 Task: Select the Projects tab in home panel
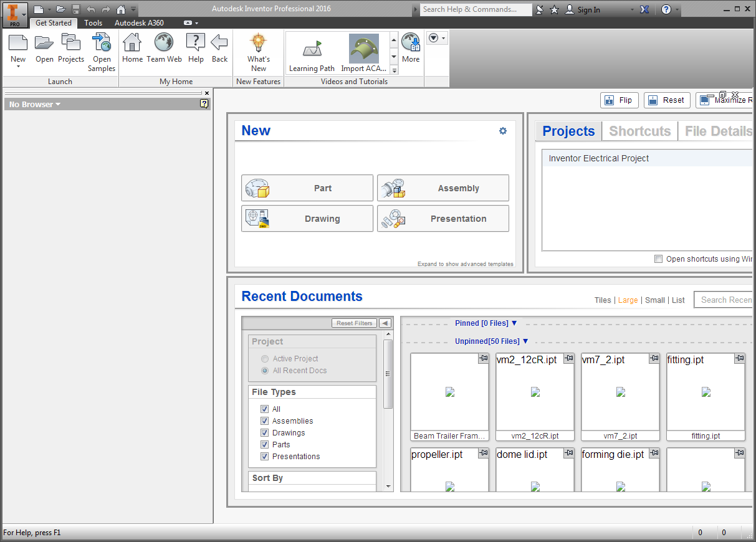(x=568, y=131)
